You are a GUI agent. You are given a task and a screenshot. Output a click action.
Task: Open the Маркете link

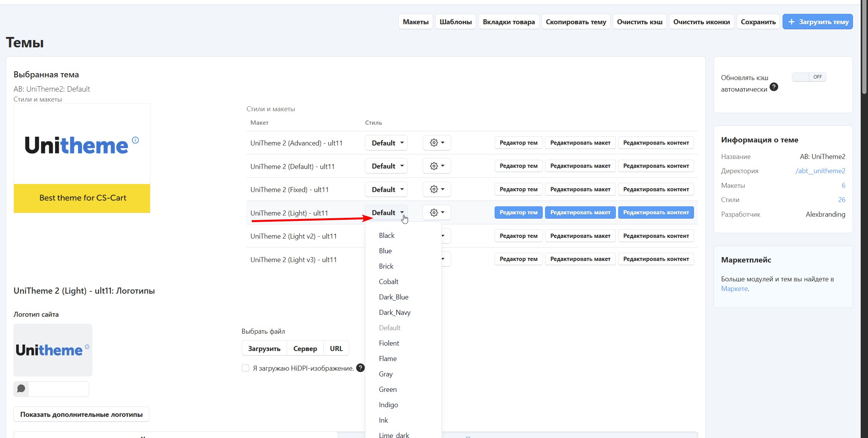pyautogui.click(x=734, y=289)
